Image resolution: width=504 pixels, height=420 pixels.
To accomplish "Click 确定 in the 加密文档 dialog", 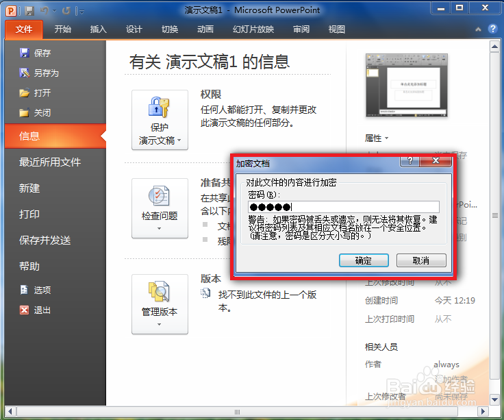I will pos(364,260).
